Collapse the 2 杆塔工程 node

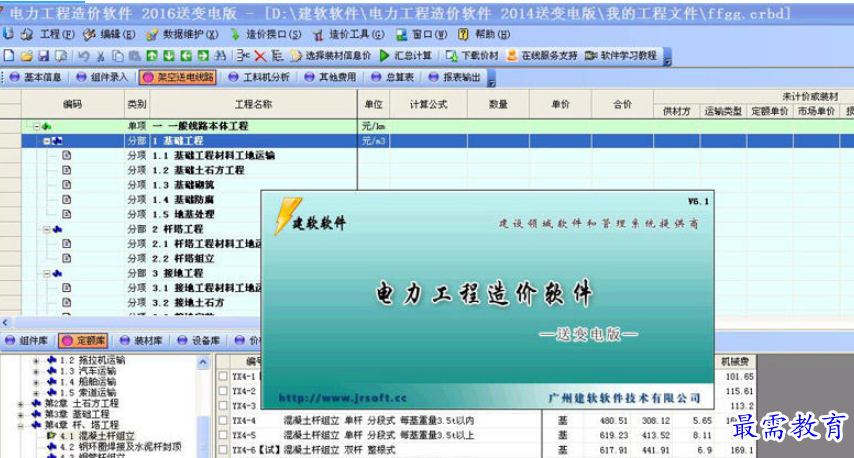[47, 229]
